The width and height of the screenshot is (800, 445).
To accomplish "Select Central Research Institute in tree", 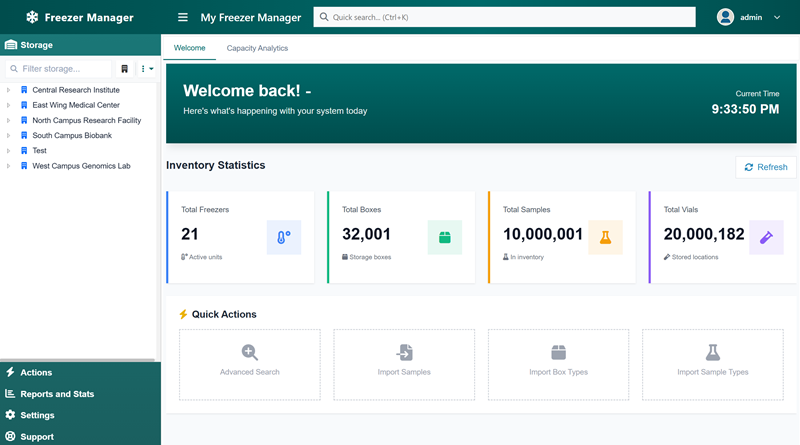I will click(76, 90).
